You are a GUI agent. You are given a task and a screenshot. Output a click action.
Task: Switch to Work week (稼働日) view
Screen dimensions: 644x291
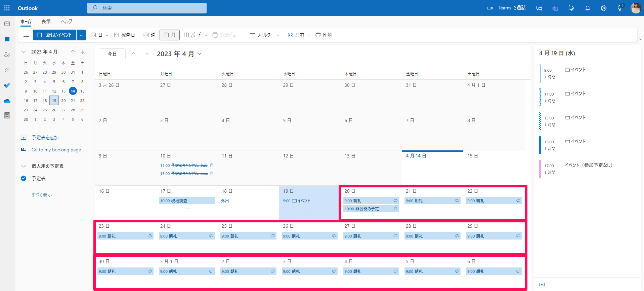pos(124,35)
